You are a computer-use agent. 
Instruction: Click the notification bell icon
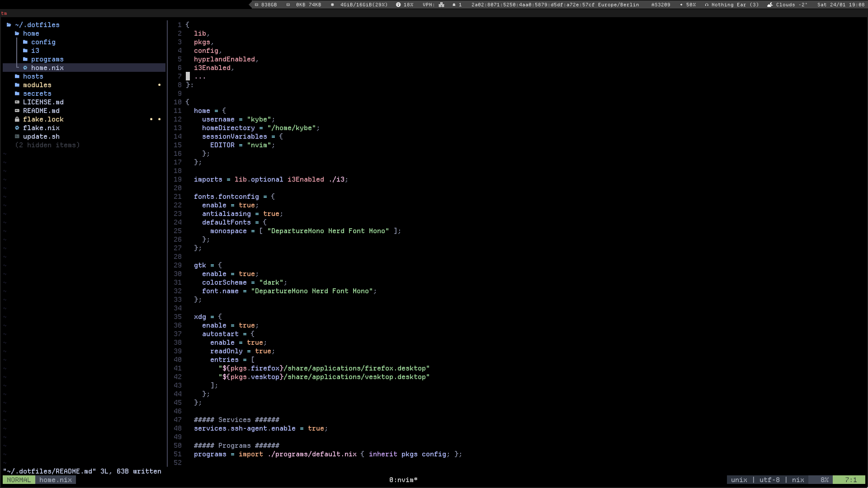click(454, 5)
